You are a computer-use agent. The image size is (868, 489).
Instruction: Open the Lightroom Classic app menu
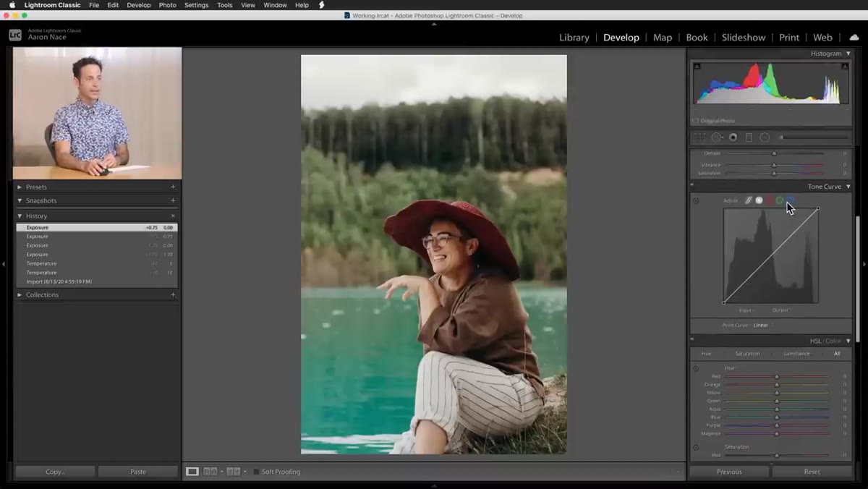click(x=54, y=5)
